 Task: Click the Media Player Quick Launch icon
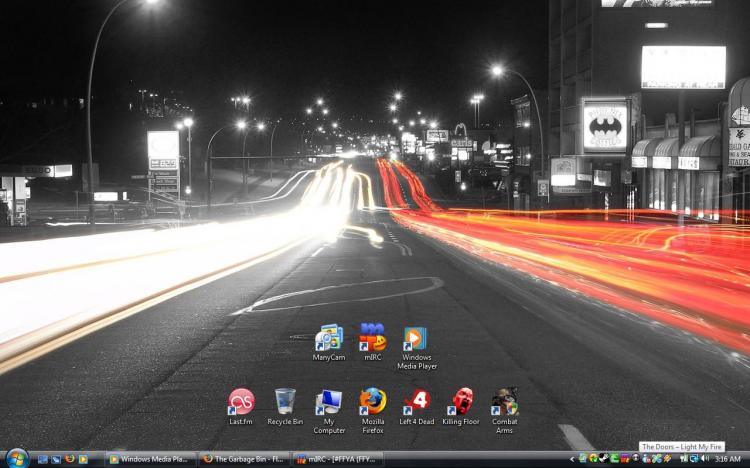point(84,459)
